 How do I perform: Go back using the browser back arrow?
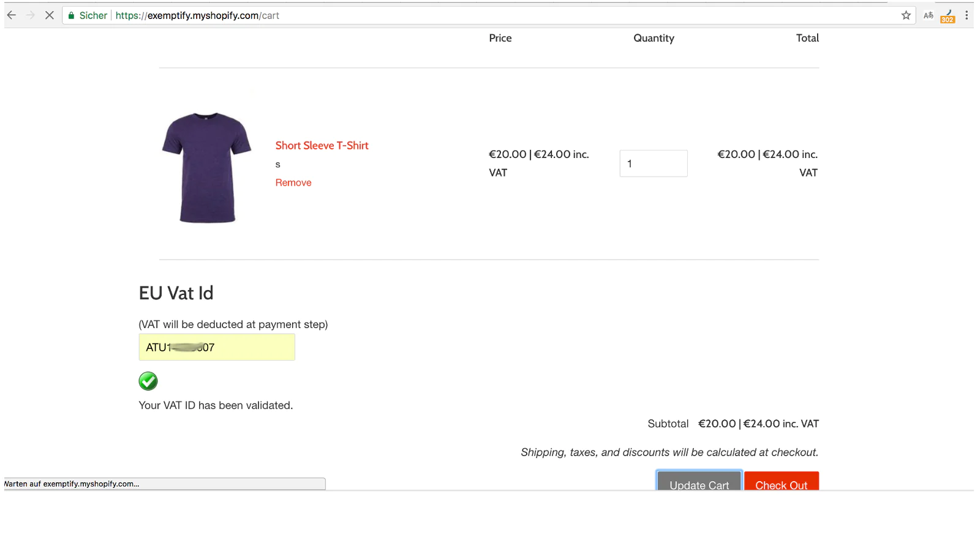coord(12,15)
